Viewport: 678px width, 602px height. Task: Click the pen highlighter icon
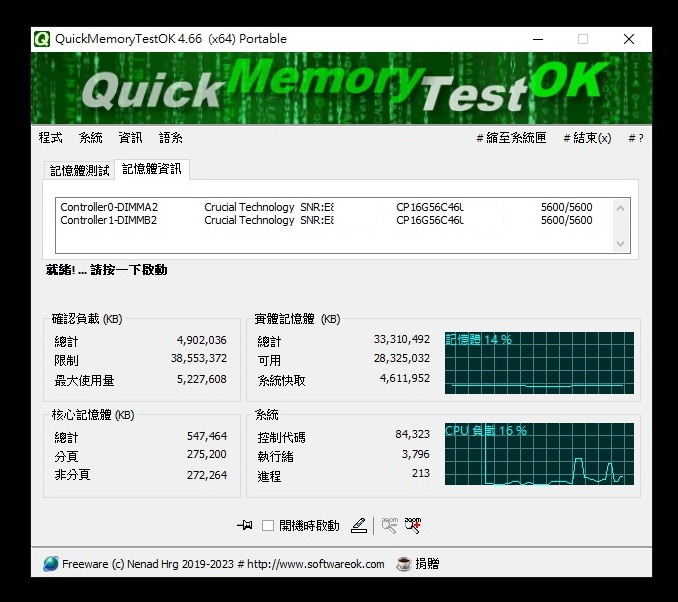pyautogui.click(x=359, y=525)
